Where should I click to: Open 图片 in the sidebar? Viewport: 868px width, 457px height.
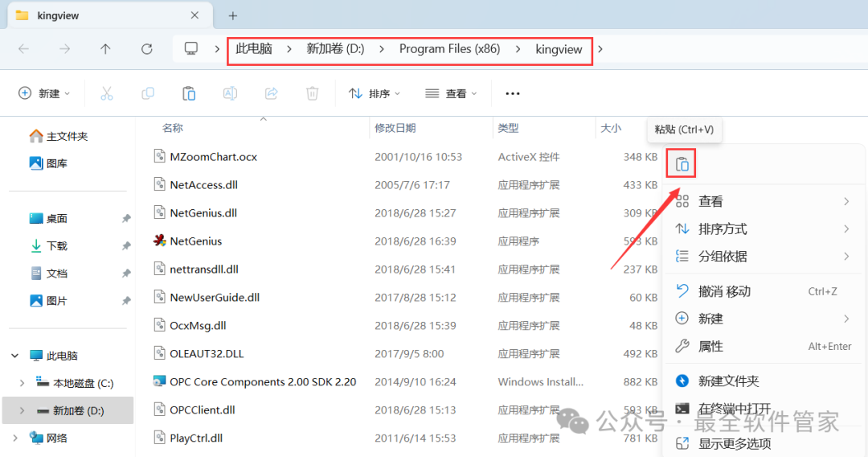(x=48, y=300)
